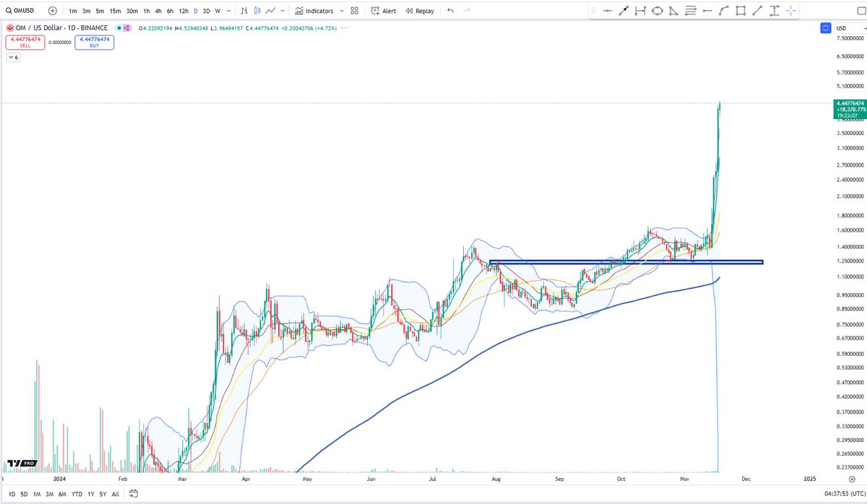This screenshot has height=504, width=867.
Task: Open the timeframe interval dropdown chevron
Action: 227,10
